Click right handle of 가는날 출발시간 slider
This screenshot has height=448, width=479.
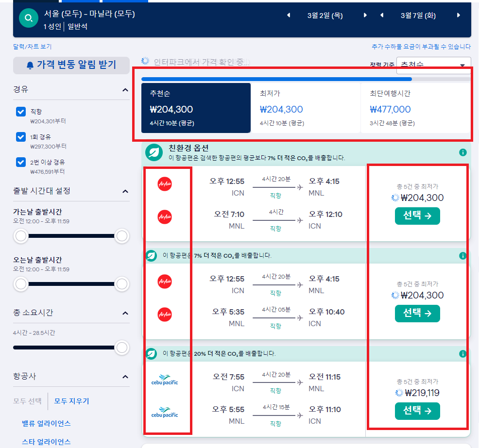point(122,236)
